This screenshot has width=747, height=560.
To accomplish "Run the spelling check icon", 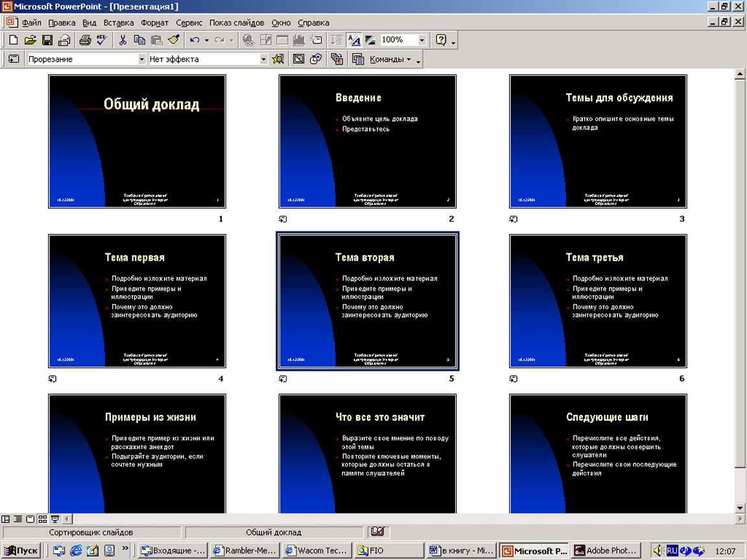I will pyautogui.click(x=101, y=40).
